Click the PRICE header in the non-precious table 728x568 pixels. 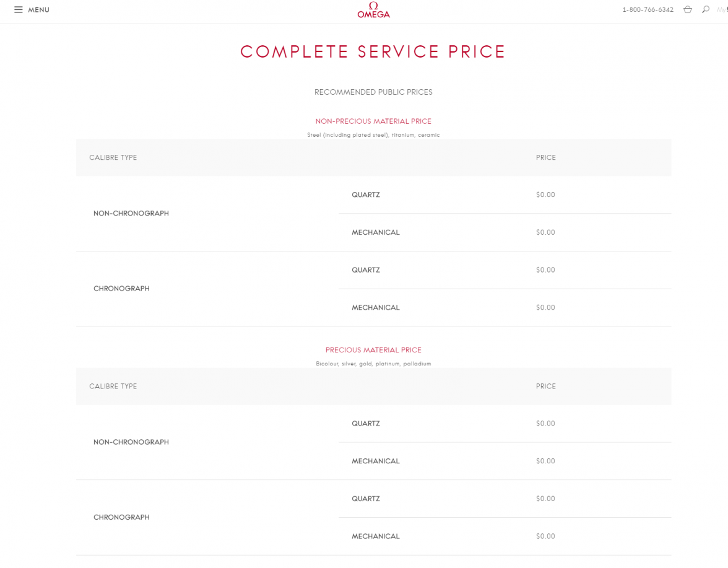click(545, 157)
